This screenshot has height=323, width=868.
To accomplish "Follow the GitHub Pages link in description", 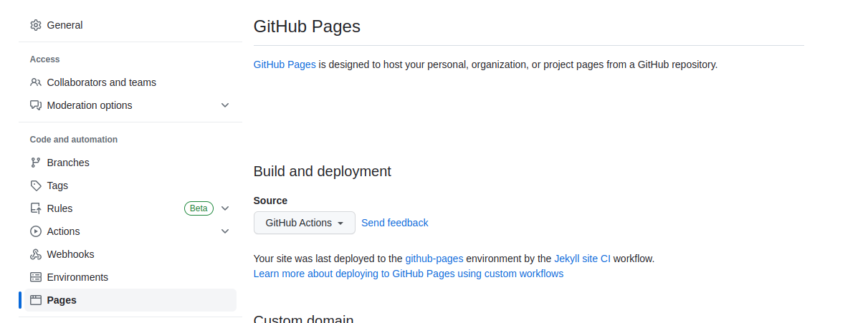I will click(x=285, y=64).
